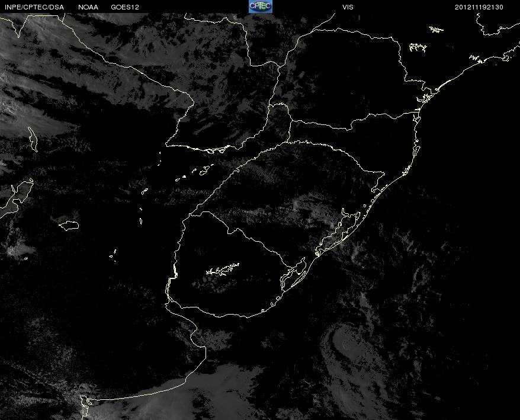Click the CPTEC logo in the header
The width and height of the screenshot is (520, 420).
[261, 7]
